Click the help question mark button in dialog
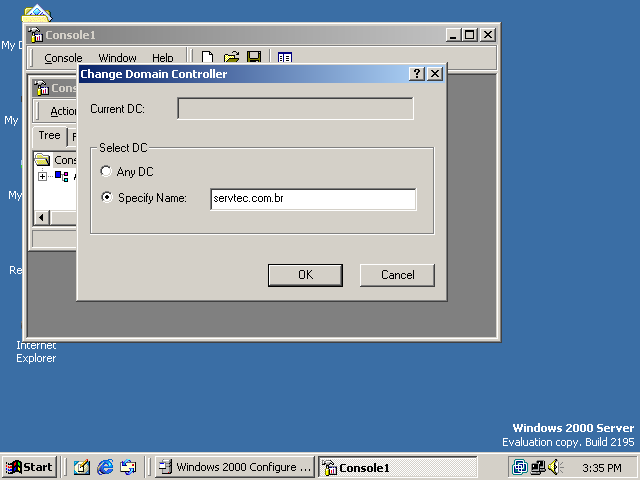The width and height of the screenshot is (640, 480). coord(417,74)
